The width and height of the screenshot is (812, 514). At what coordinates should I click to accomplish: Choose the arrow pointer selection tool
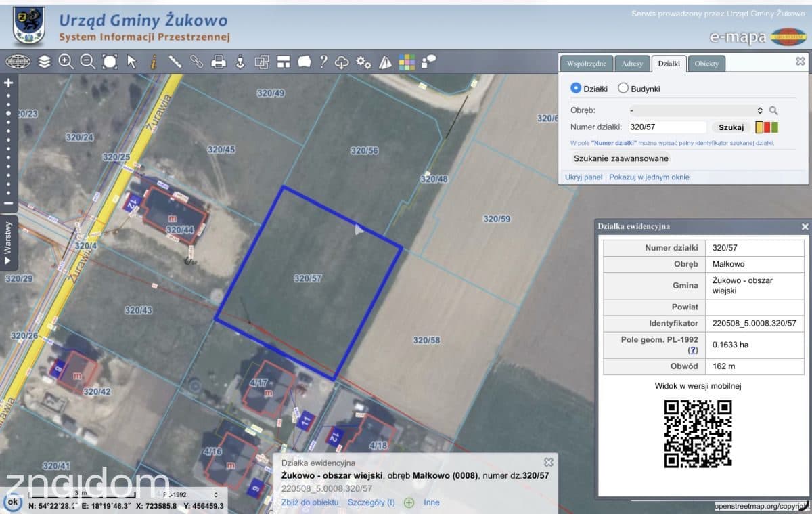click(x=131, y=62)
